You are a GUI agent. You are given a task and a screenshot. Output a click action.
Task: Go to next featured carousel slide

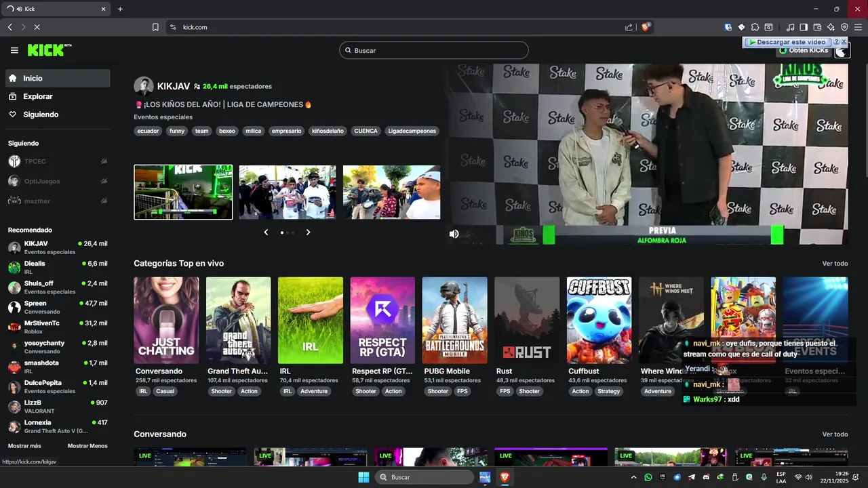[x=308, y=232]
